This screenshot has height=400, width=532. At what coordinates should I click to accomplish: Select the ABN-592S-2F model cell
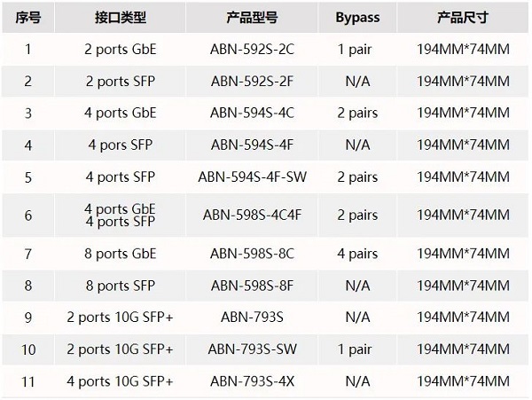(252, 82)
